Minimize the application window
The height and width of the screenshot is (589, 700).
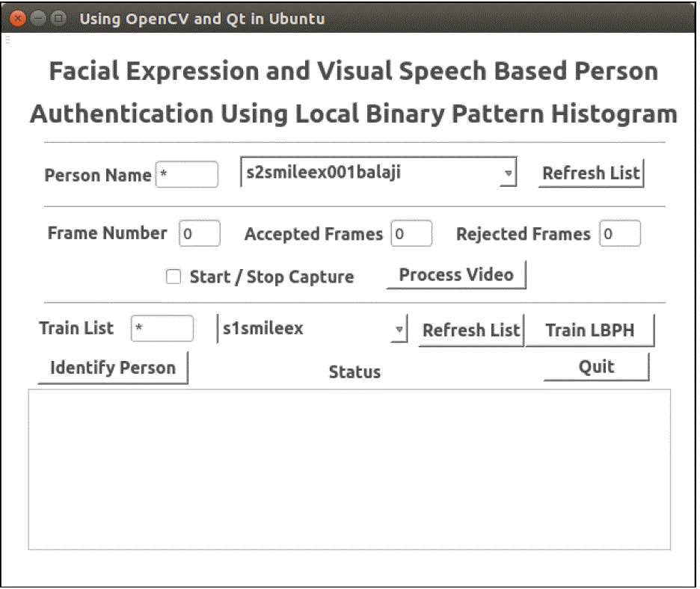(x=38, y=18)
